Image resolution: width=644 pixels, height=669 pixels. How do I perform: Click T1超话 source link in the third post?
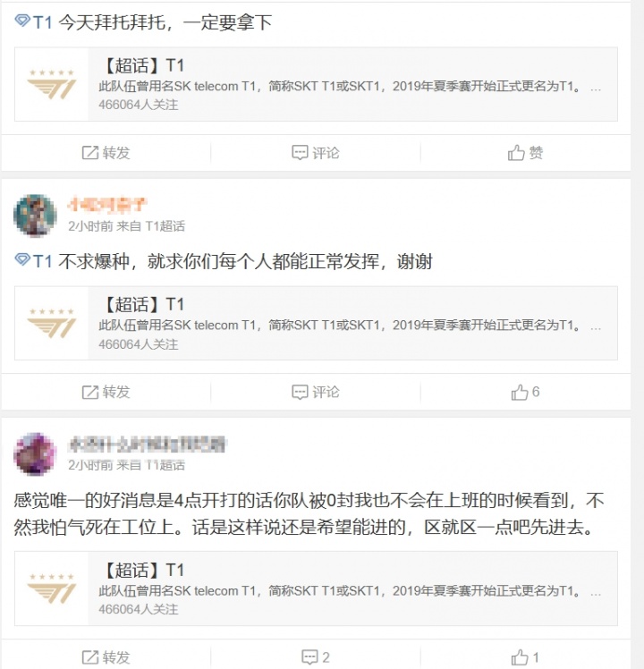165,465
